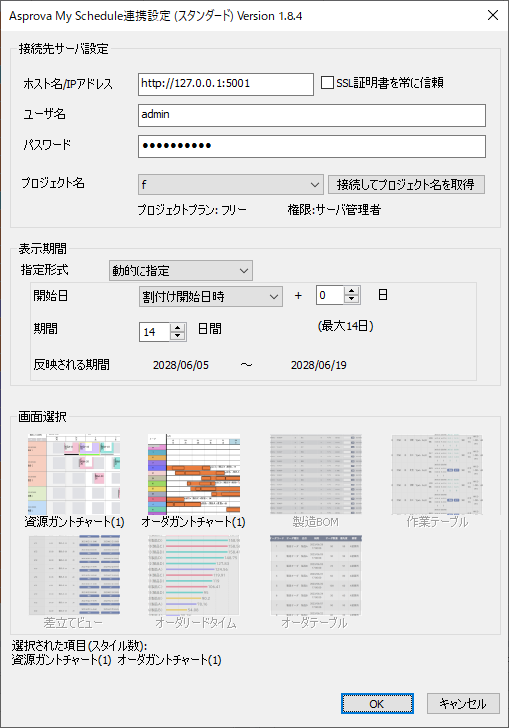The height and width of the screenshot is (728, 509).
Task: Click the offset days field showing 0
Action: coord(330,295)
